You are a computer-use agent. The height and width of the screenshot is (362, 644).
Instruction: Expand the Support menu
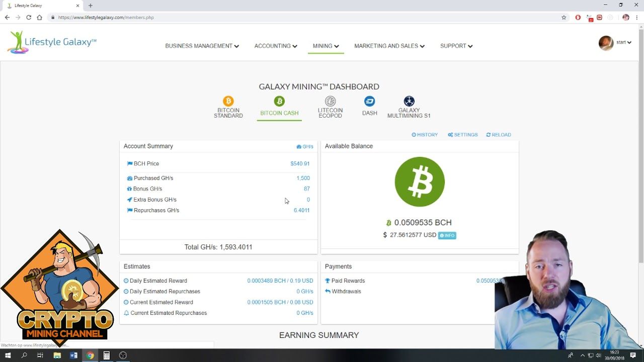coord(456,46)
